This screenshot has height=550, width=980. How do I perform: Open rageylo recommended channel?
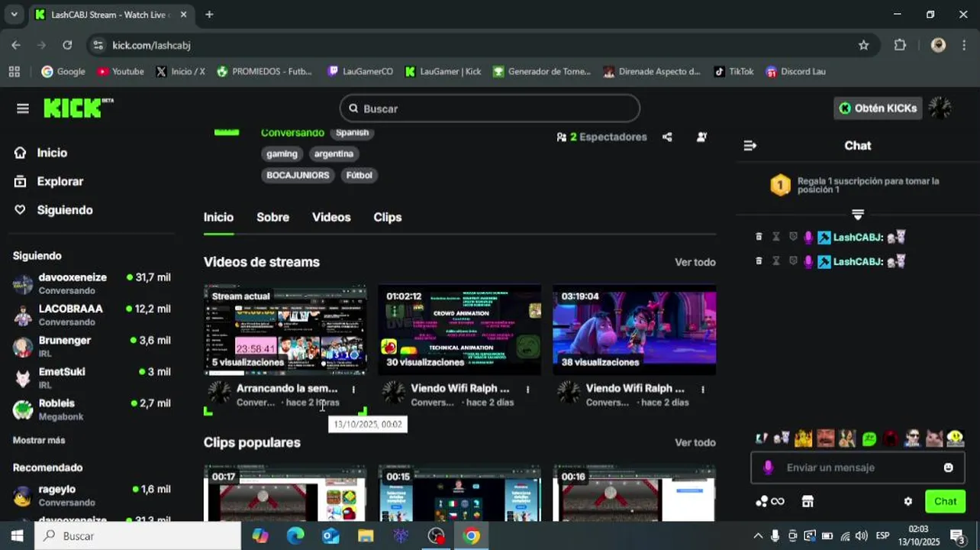92,495
